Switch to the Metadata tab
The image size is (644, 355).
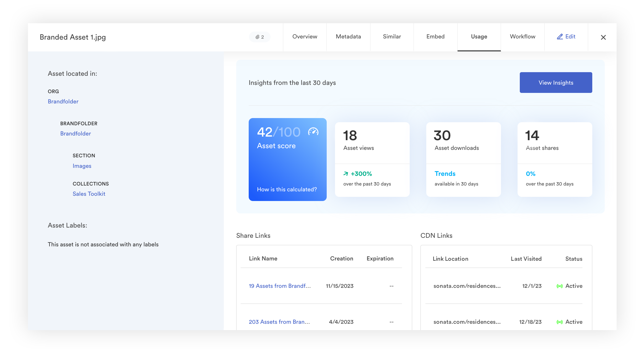coord(348,36)
